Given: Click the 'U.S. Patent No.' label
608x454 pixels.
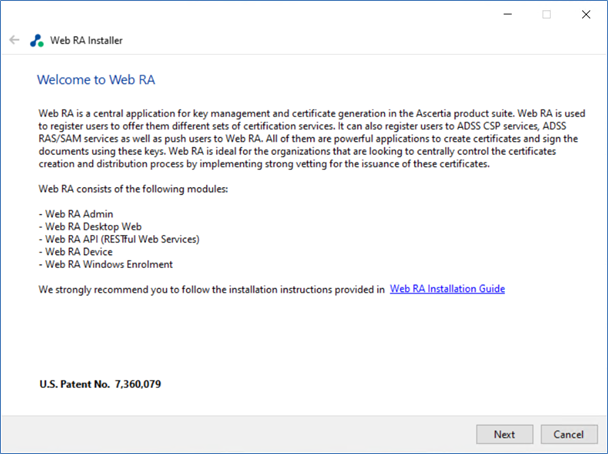Looking at the screenshot, I should (x=74, y=384).
